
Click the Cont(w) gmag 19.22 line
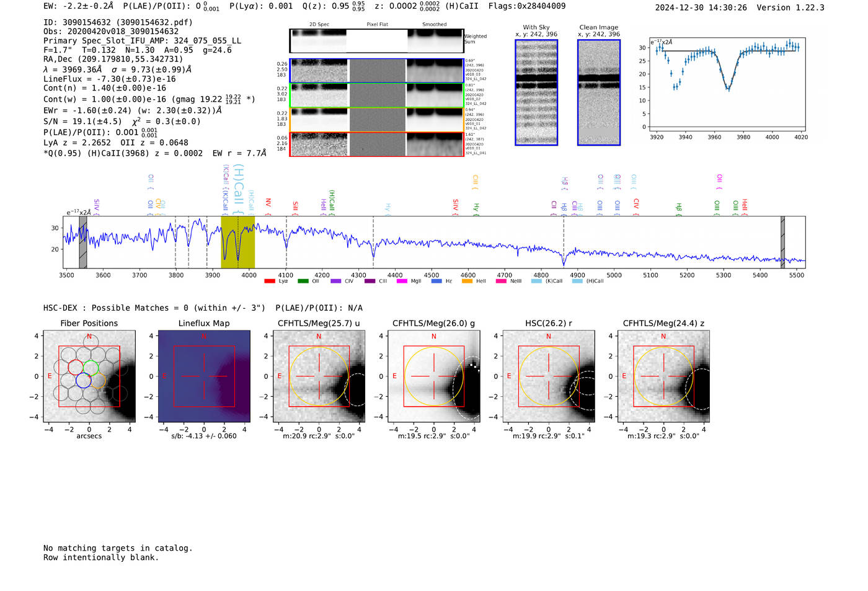pyautogui.click(x=149, y=99)
